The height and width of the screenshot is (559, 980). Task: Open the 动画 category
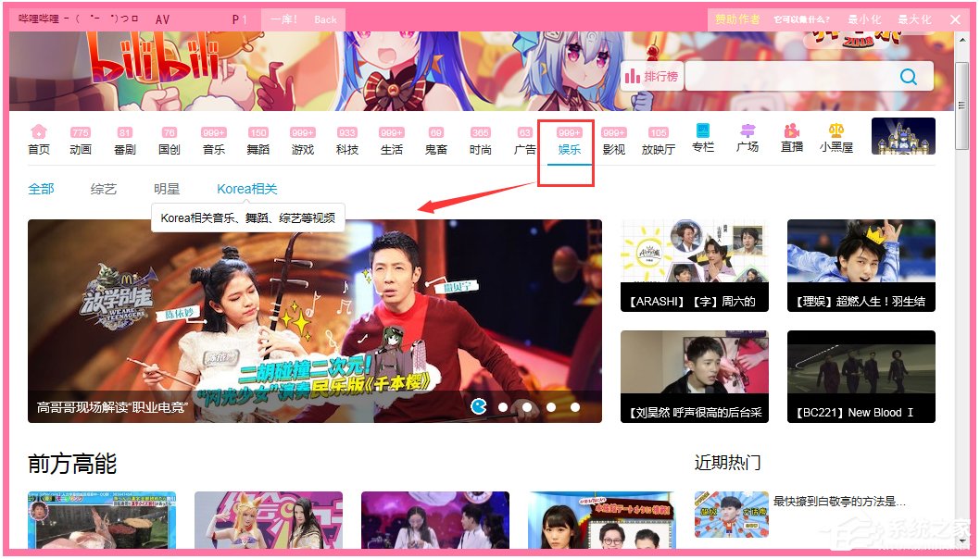[81, 141]
